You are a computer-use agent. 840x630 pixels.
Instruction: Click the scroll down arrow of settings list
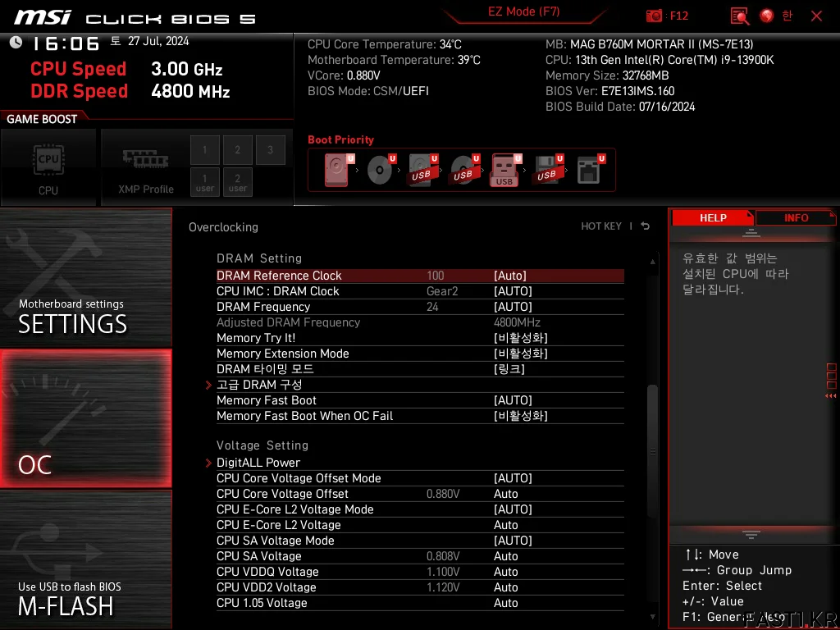(652, 617)
